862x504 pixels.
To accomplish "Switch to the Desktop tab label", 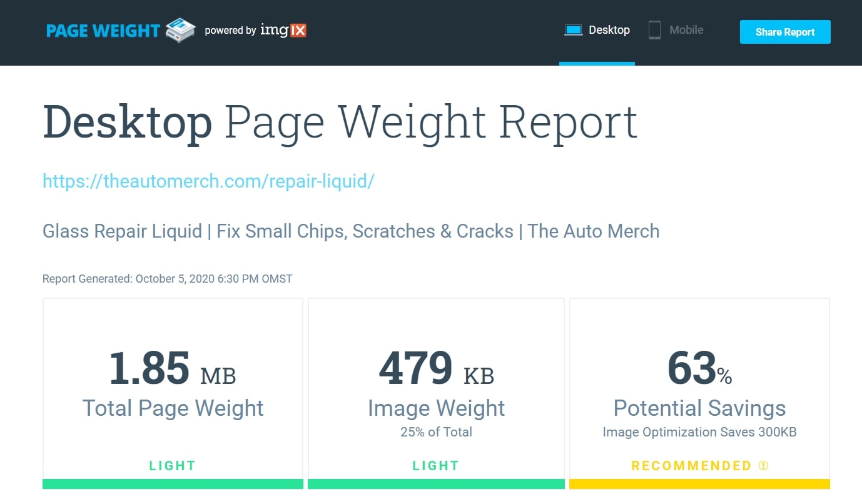I will click(x=609, y=30).
